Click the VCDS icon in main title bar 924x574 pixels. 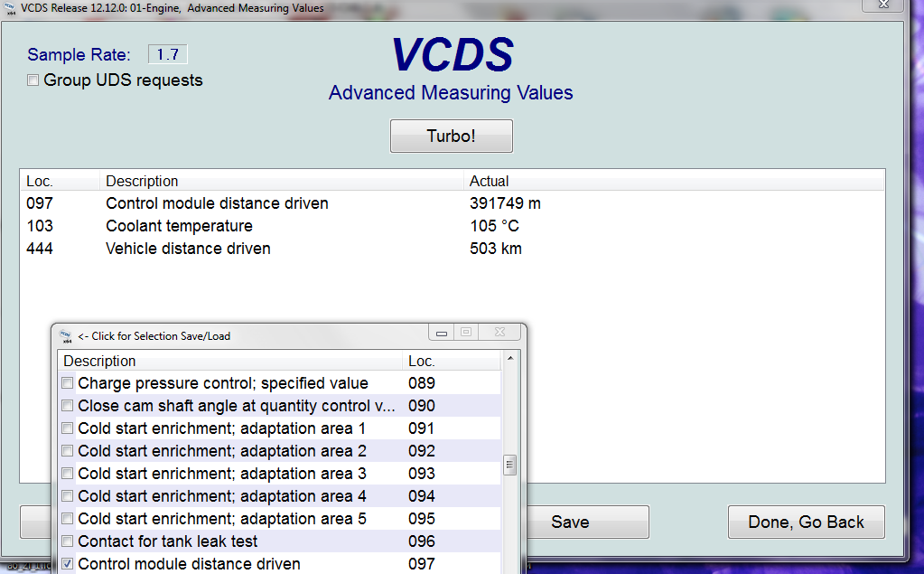(x=9, y=8)
